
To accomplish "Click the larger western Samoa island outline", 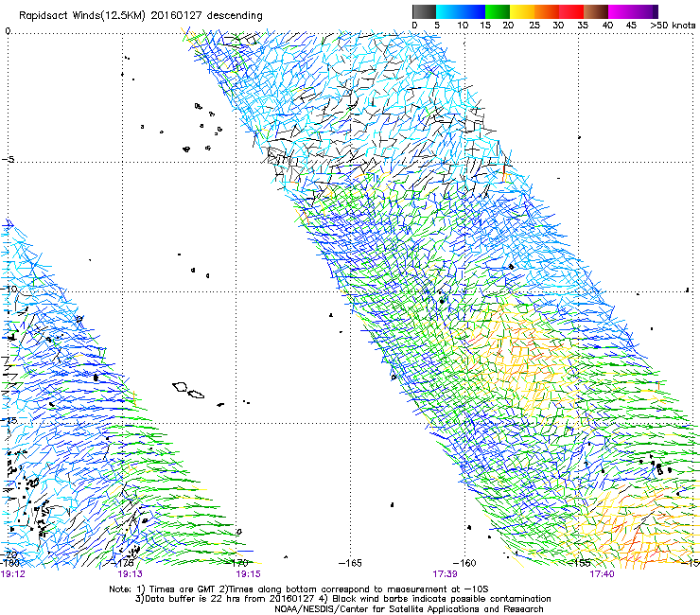I will pyautogui.click(x=180, y=386).
